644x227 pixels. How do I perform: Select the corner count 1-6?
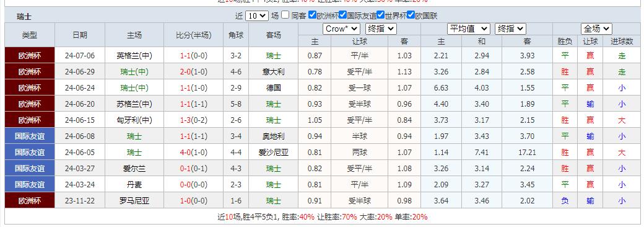[x=236, y=201]
